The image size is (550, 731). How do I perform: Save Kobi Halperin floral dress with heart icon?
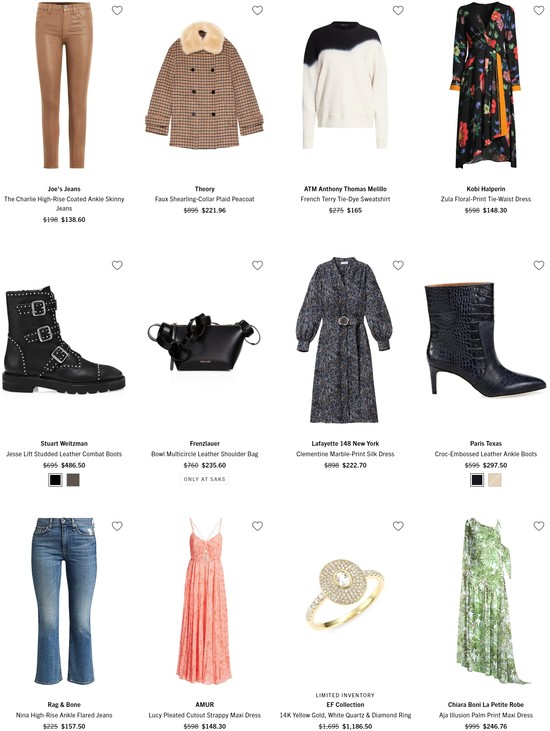539,10
